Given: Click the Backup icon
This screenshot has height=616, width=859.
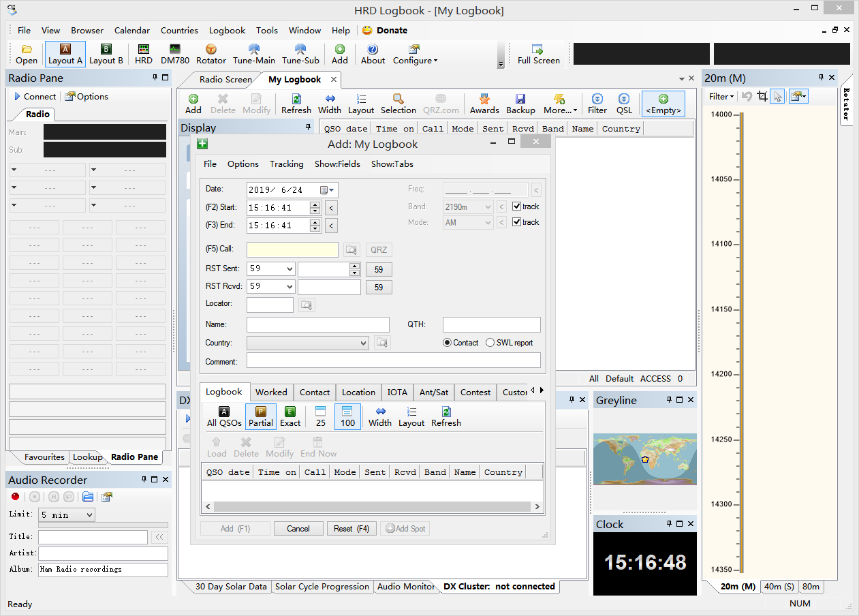Looking at the screenshot, I should (520, 104).
